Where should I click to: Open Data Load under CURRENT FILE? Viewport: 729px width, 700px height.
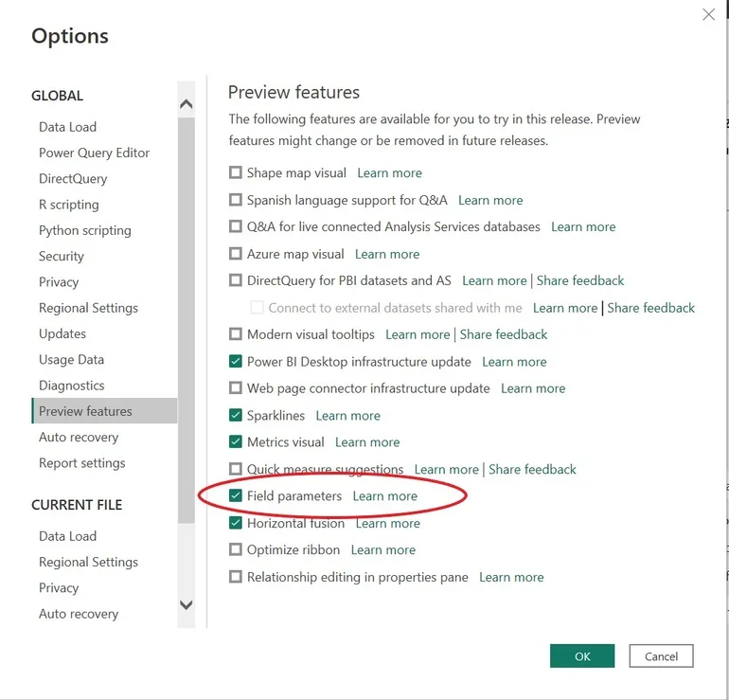point(68,536)
